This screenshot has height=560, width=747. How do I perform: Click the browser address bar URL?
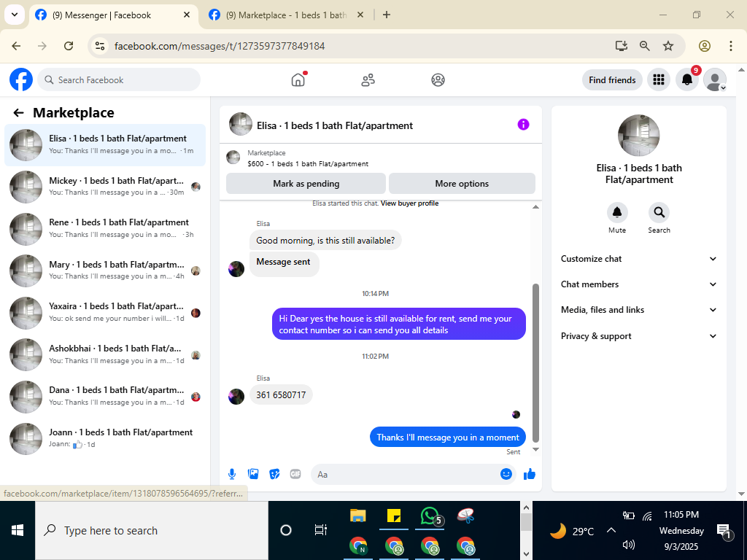[220, 46]
